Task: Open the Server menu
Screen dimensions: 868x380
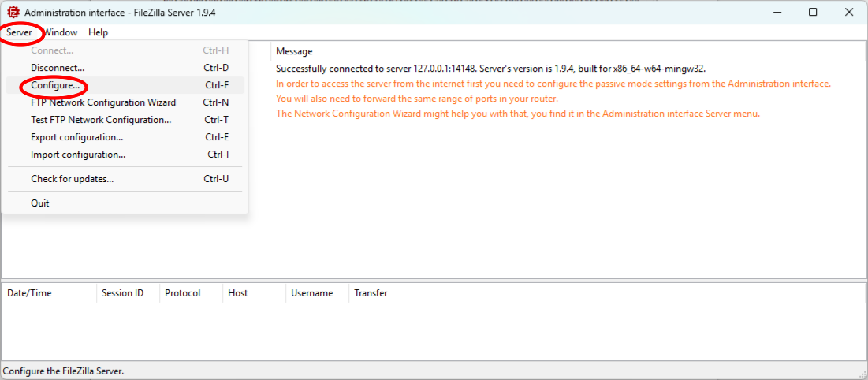Action: pos(20,32)
